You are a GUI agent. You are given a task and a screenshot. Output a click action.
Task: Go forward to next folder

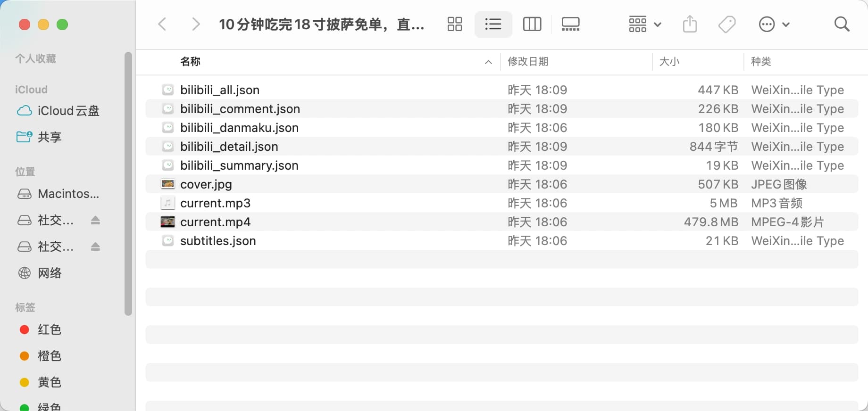click(195, 24)
